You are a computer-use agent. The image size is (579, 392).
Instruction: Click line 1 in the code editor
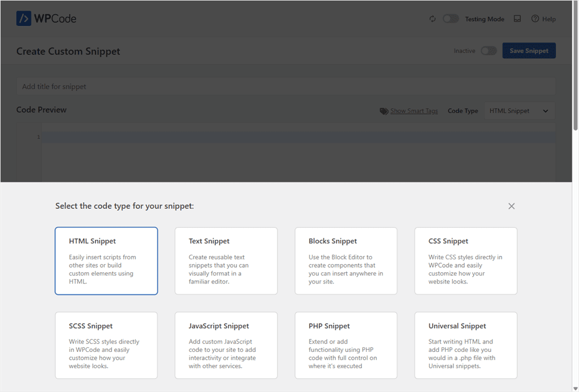point(299,137)
